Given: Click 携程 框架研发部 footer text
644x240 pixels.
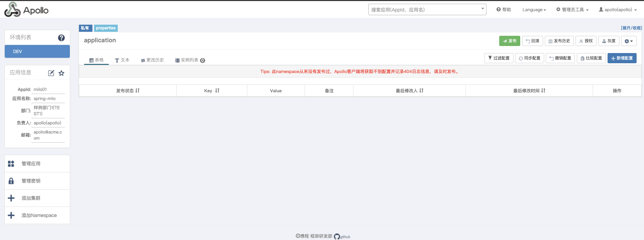Looking at the screenshot, I should point(314,236).
